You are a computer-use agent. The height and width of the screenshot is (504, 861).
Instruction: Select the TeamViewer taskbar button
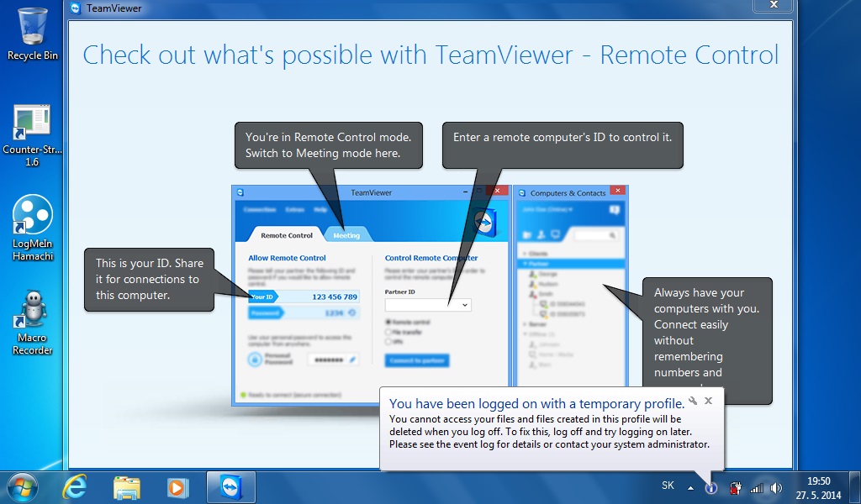(231, 487)
